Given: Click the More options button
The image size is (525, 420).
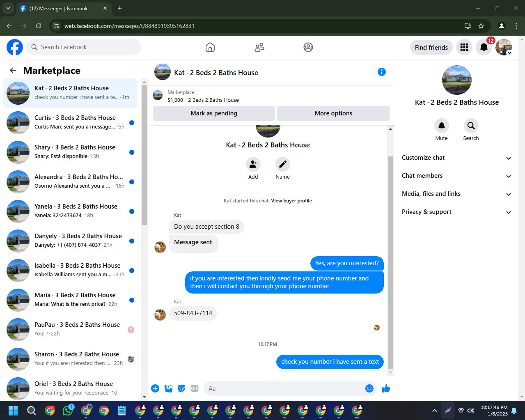Looking at the screenshot, I should [x=333, y=113].
